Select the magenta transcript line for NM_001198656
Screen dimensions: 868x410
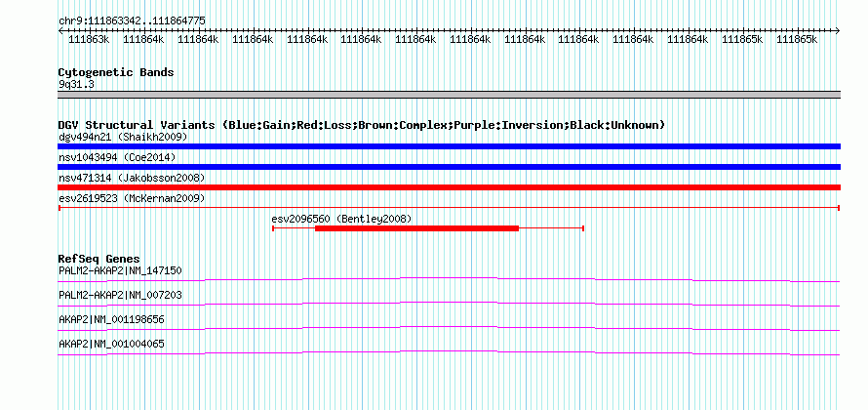pyautogui.click(x=449, y=328)
